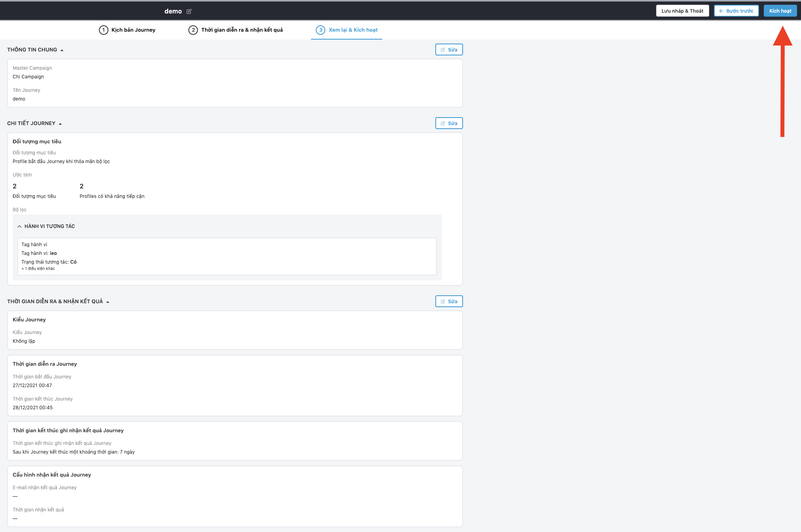This screenshot has height=532, width=801.
Task: Click the demo journey title text
Action: click(x=173, y=11)
